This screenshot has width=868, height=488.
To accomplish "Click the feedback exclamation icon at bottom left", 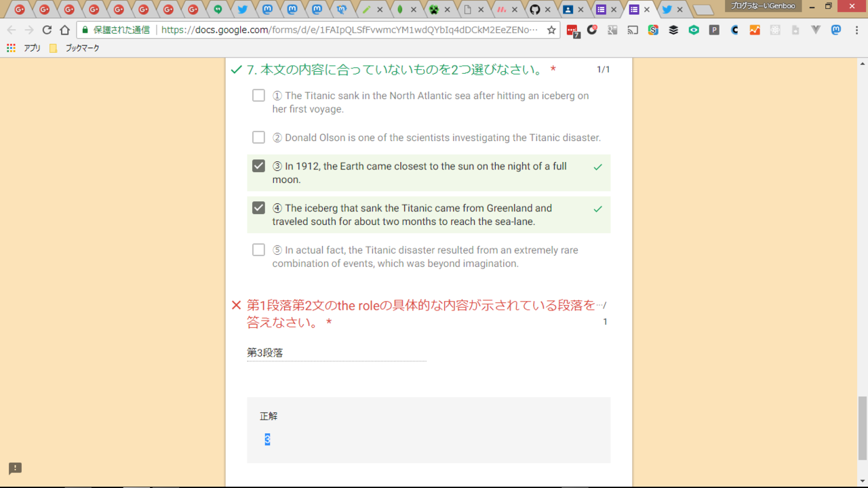I will (15, 468).
